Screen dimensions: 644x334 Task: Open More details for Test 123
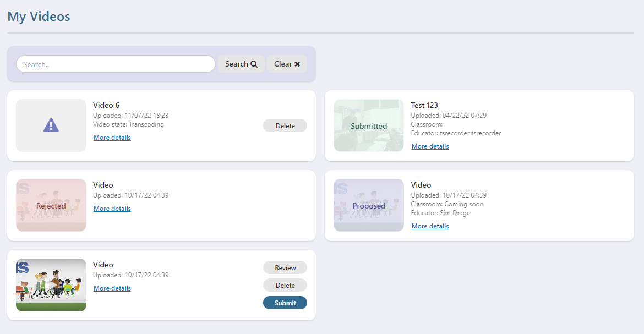click(430, 146)
